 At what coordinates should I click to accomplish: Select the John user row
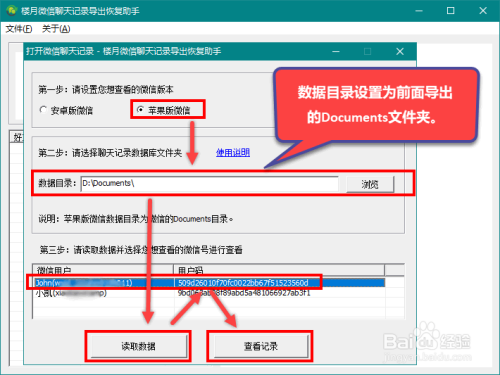tap(210, 283)
